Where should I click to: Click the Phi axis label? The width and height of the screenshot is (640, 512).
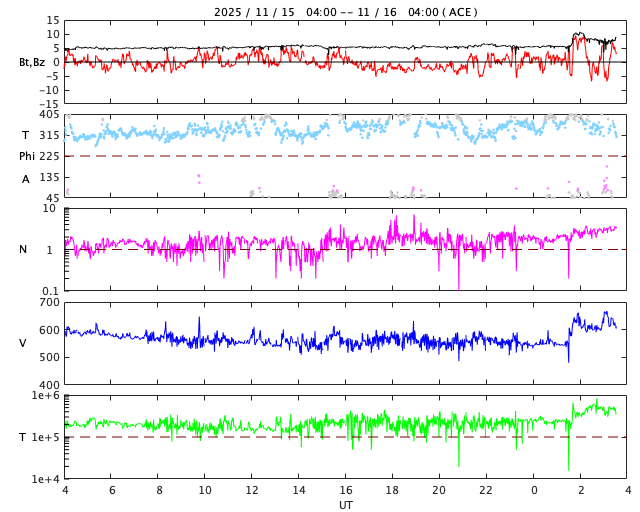(30, 156)
